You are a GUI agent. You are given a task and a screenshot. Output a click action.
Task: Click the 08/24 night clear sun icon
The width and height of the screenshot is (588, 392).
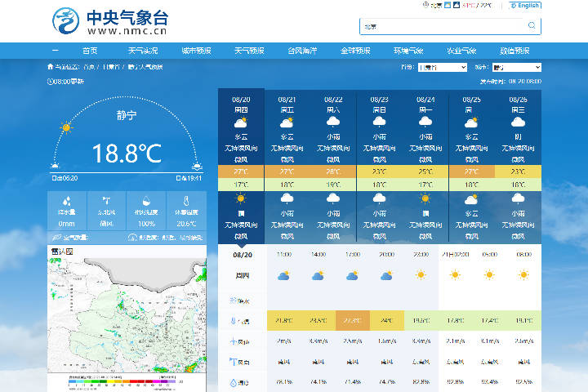pyautogui.click(x=425, y=198)
